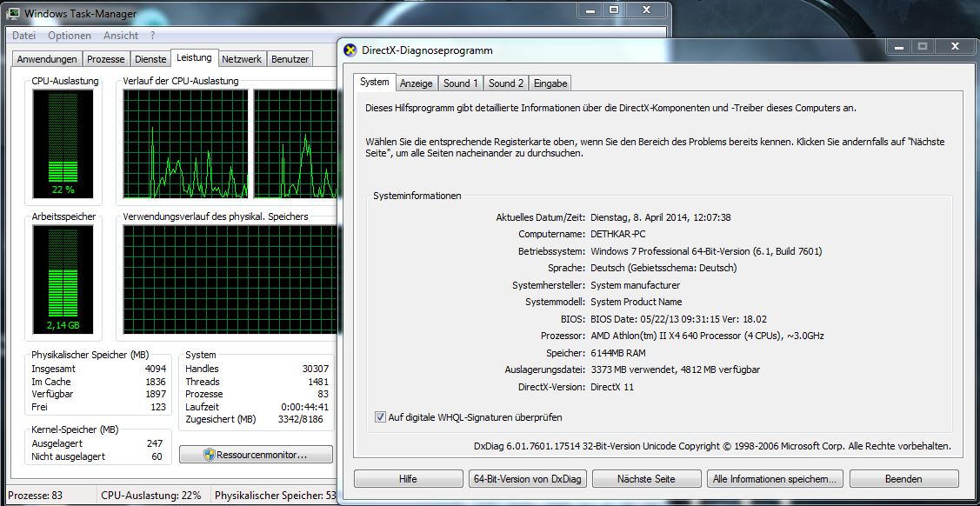Click the Verfügbar value 1897
The height and width of the screenshot is (506, 980).
(155, 394)
